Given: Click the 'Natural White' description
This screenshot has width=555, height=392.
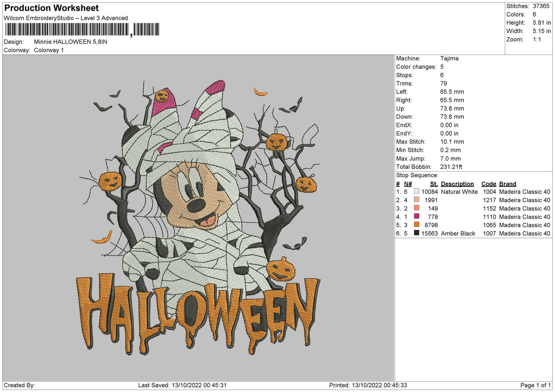Looking at the screenshot, I should 459,192.
